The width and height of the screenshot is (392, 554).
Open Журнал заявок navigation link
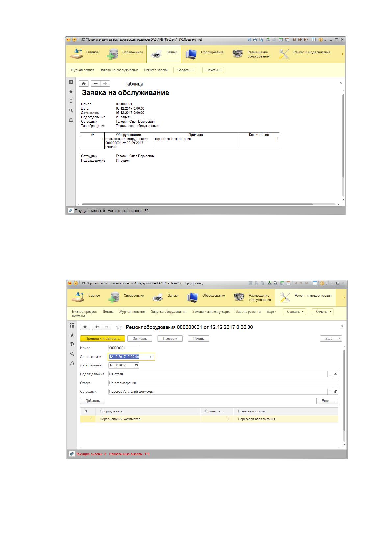82,70
